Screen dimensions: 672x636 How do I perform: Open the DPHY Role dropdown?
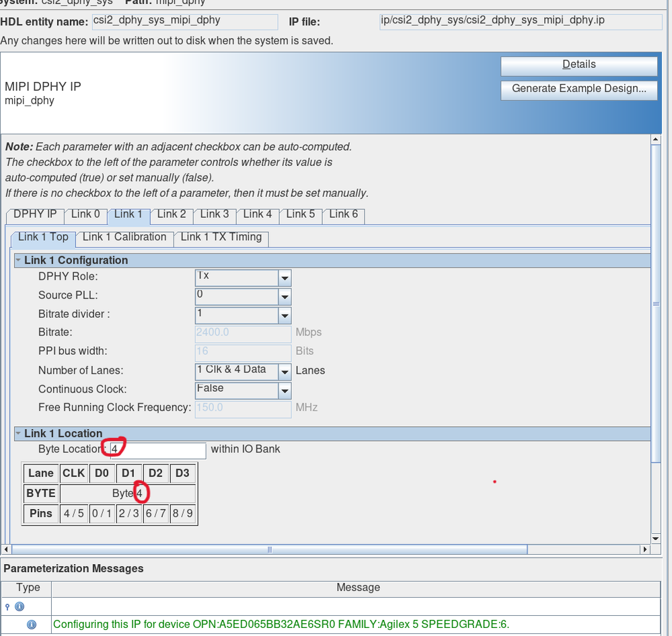pos(285,278)
